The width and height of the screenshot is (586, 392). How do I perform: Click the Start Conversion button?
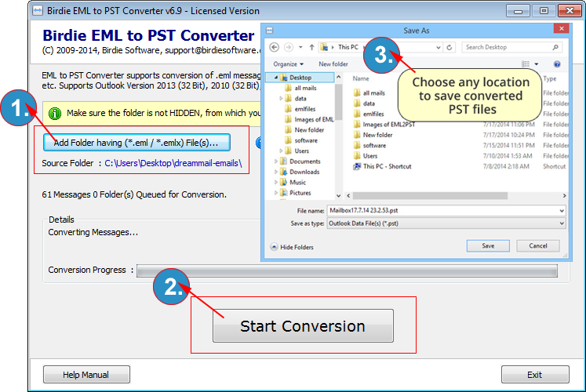pyautogui.click(x=303, y=325)
